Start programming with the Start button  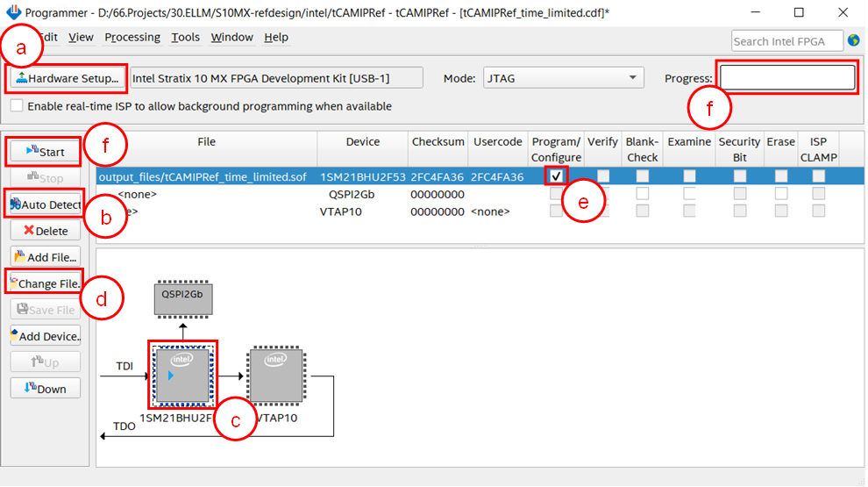click(45, 152)
